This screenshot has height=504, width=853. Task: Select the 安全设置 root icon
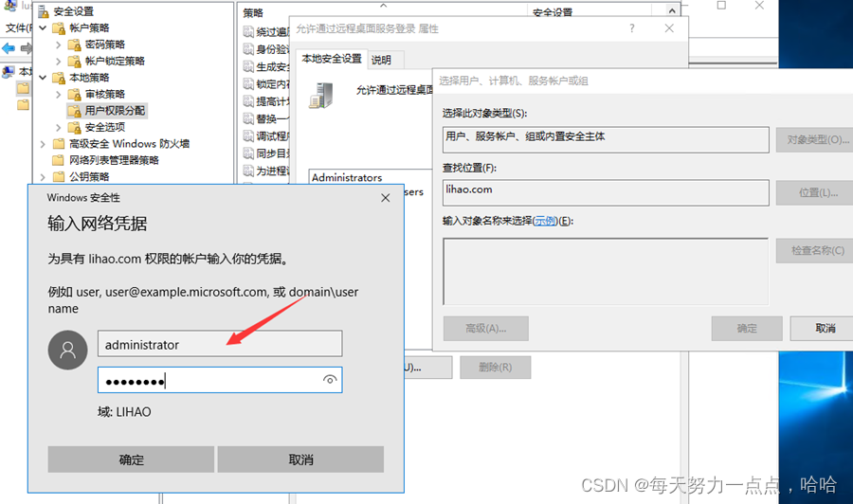pyautogui.click(x=43, y=11)
